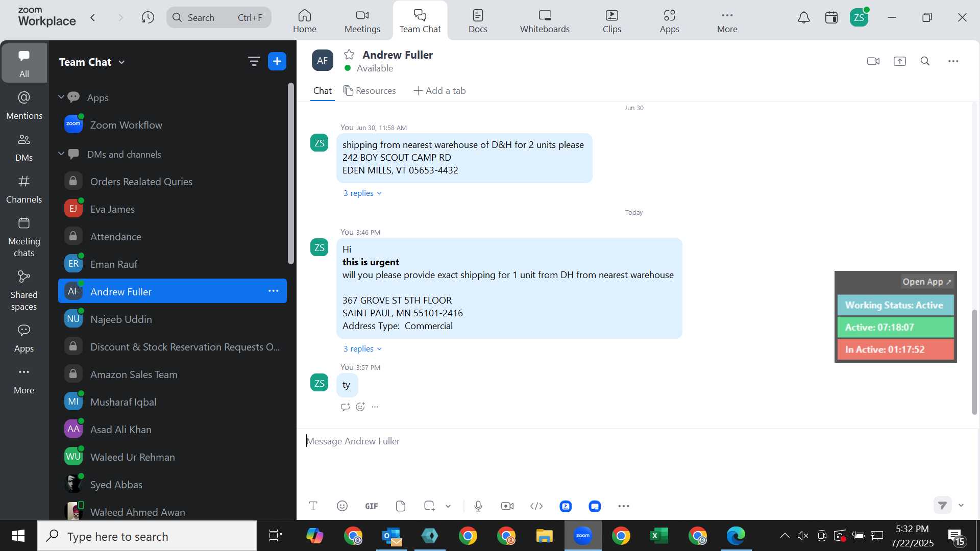Open the top bar More menu

click(727, 21)
